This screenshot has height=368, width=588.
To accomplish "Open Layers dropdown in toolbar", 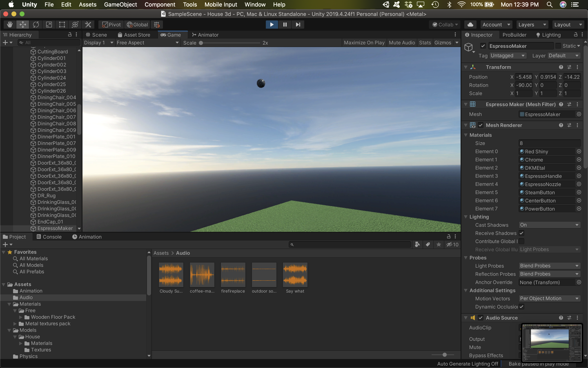I will tap(532, 25).
